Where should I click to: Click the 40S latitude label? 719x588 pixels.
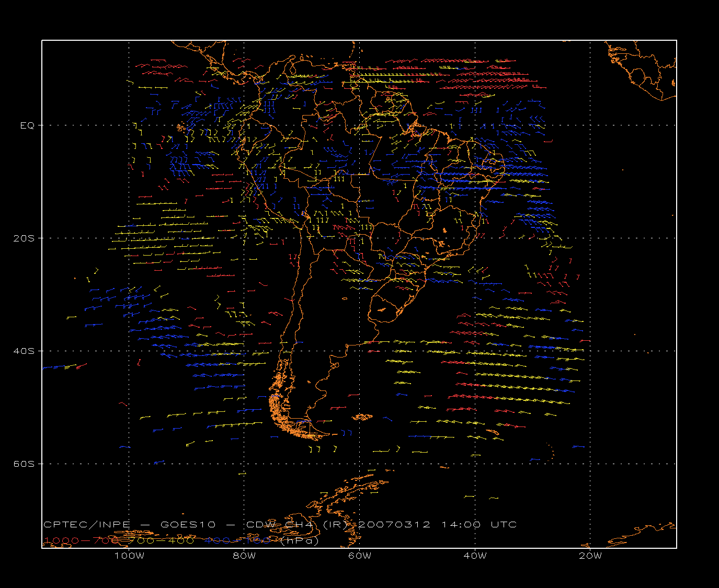click(24, 351)
